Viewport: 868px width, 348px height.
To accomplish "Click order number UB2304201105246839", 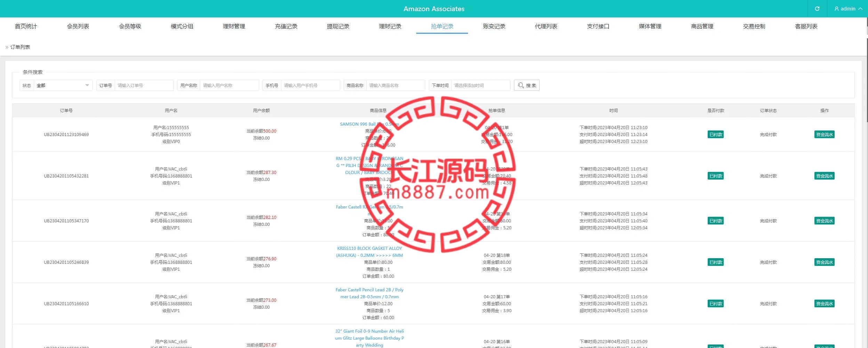I will 66,262.
